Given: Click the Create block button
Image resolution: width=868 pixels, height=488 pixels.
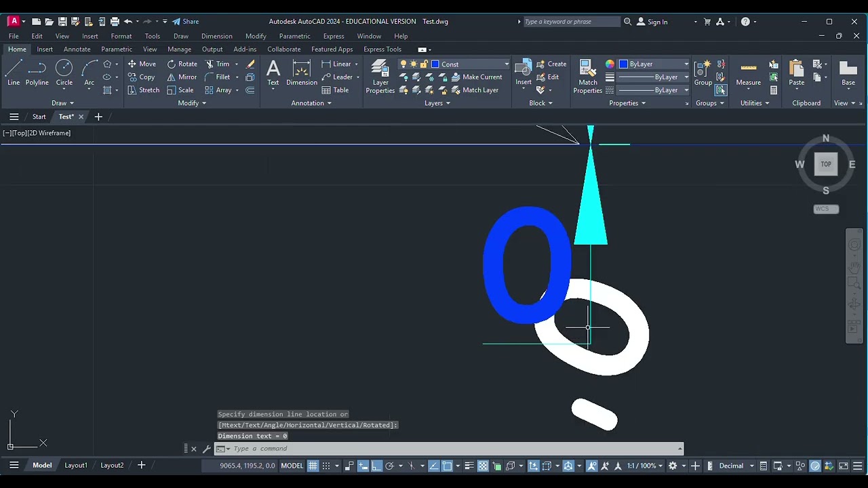Looking at the screenshot, I should coord(551,64).
